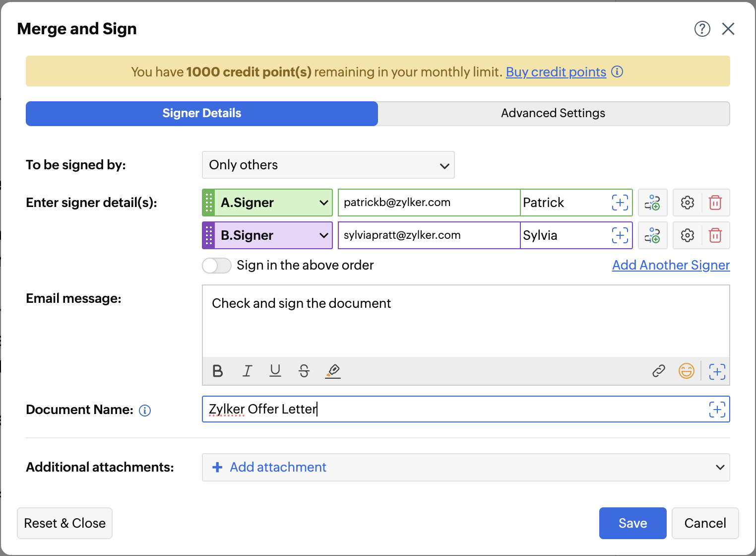Apply strikethrough to email message text
Screen dimensions: 756x556
coord(304,371)
